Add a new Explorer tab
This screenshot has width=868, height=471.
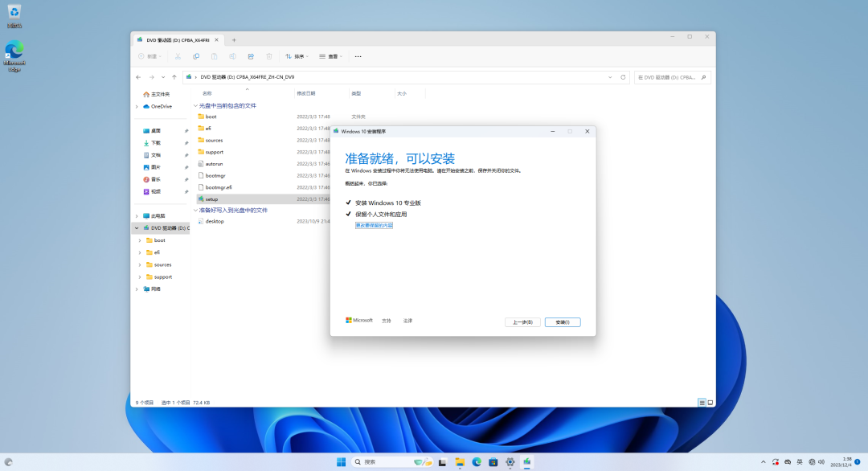point(234,40)
